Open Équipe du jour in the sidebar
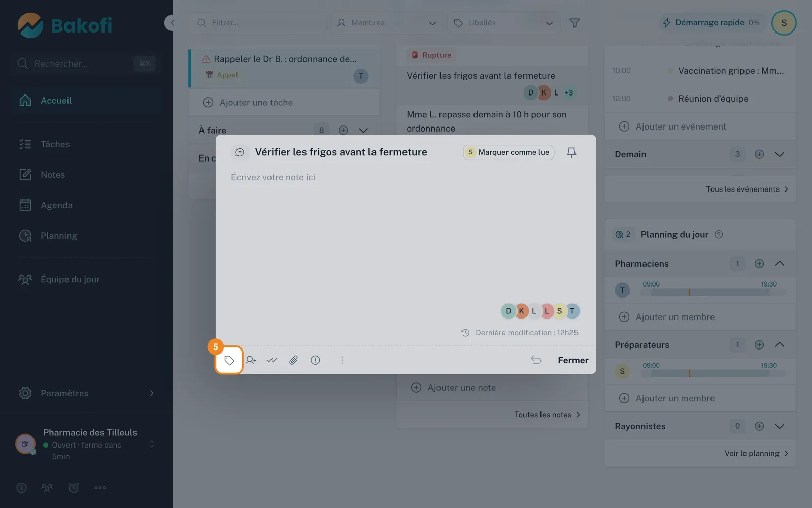Viewport: 812px width, 508px height. click(x=86, y=279)
